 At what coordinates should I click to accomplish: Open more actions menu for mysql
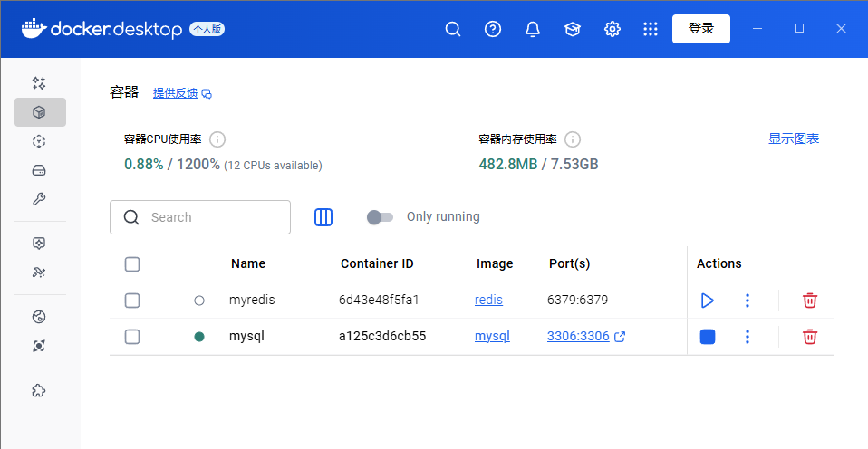[x=747, y=337]
